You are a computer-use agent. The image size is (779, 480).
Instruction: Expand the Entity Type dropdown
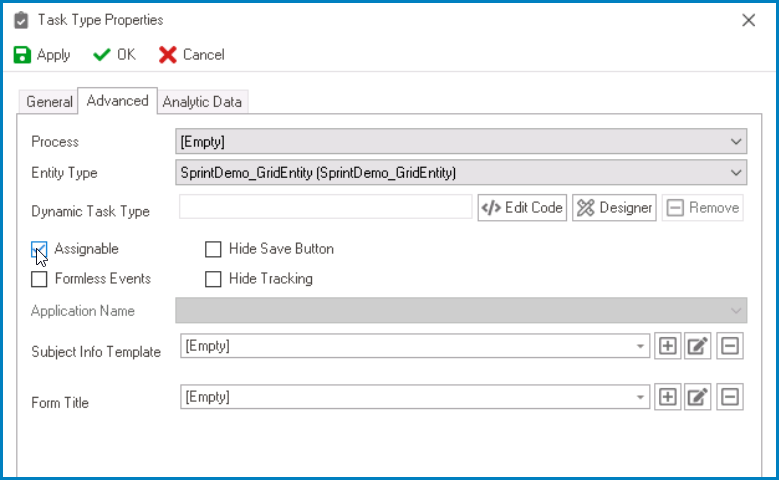coord(737,173)
